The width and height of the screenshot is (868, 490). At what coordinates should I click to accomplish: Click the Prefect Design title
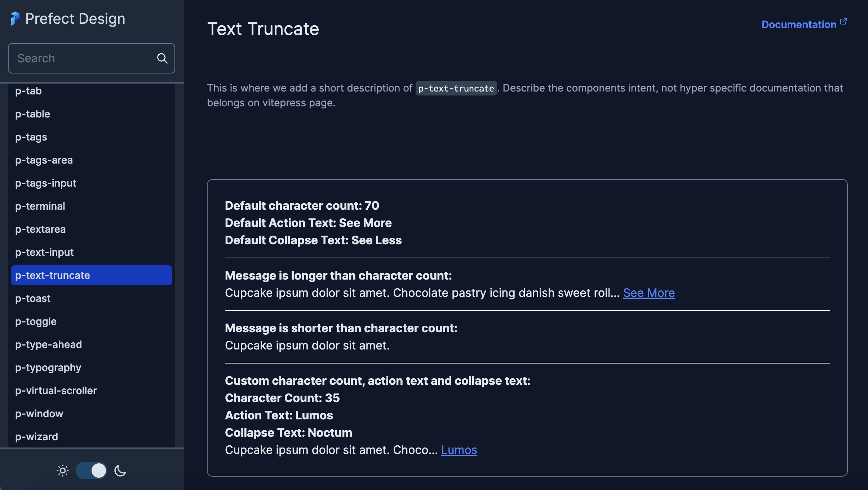click(75, 19)
